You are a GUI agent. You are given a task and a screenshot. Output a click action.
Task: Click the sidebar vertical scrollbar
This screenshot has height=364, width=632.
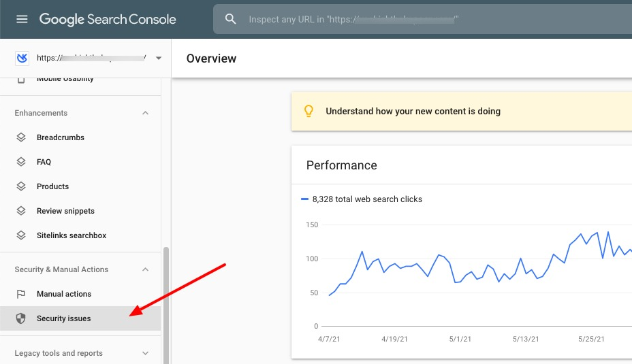(x=165, y=305)
